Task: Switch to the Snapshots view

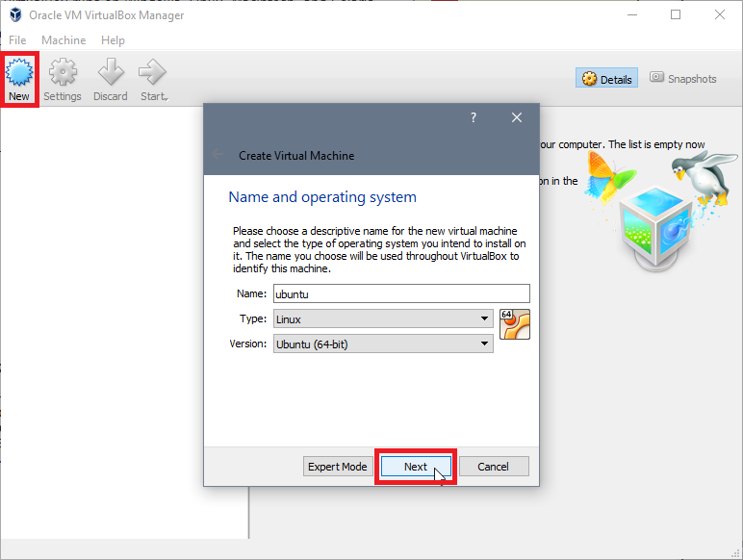Action: (x=682, y=78)
